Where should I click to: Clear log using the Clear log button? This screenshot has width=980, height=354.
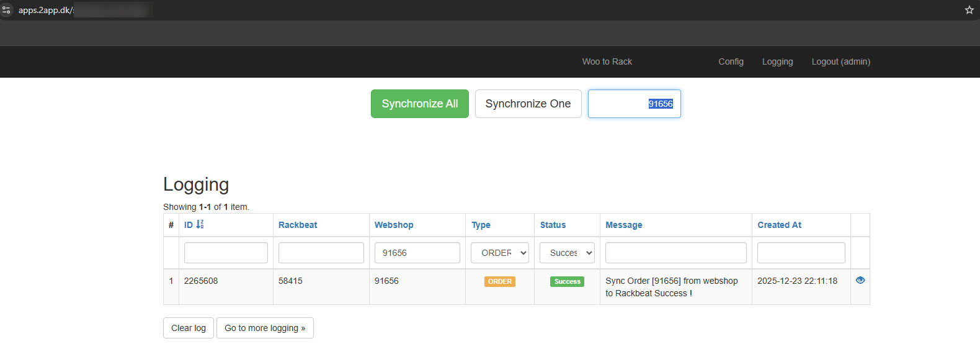pyautogui.click(x=189, y=328)
